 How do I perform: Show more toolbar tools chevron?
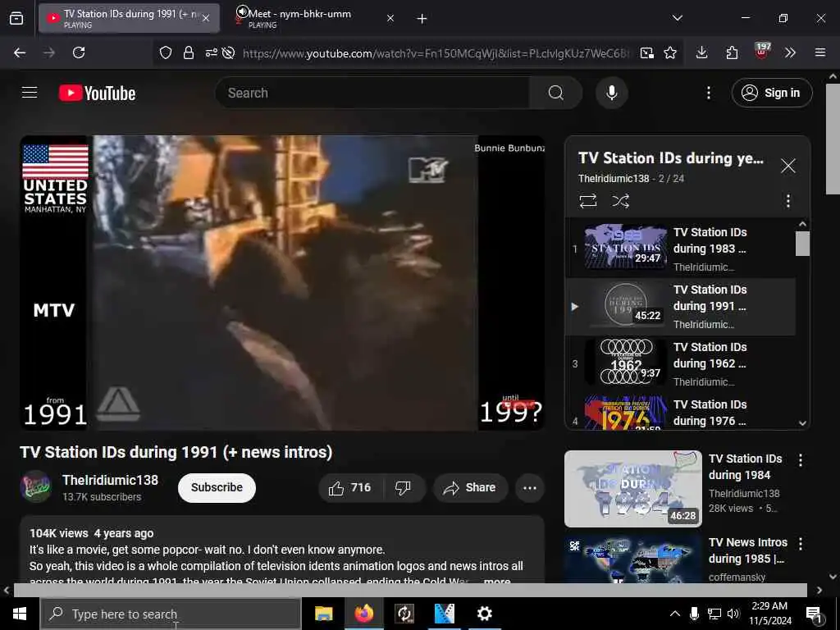790,52
